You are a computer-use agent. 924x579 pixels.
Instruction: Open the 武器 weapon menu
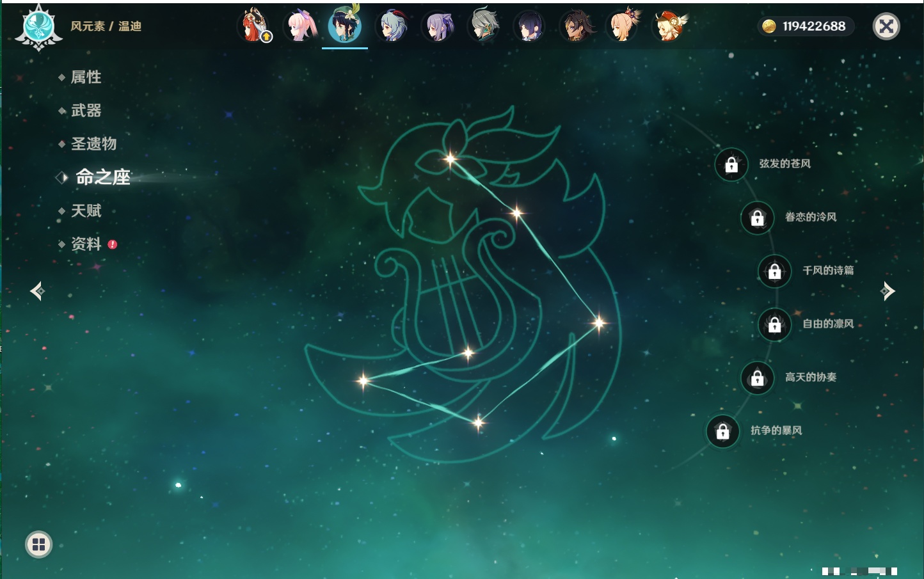pyautogui.click(x=86, y=111)
